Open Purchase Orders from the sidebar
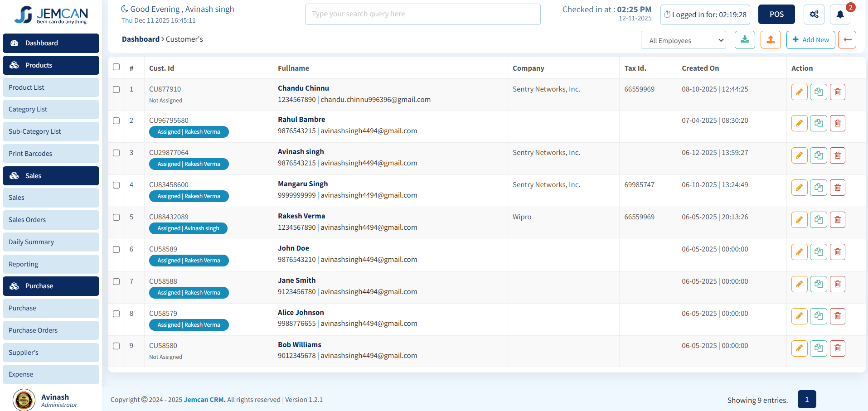 tap(51, 330)
